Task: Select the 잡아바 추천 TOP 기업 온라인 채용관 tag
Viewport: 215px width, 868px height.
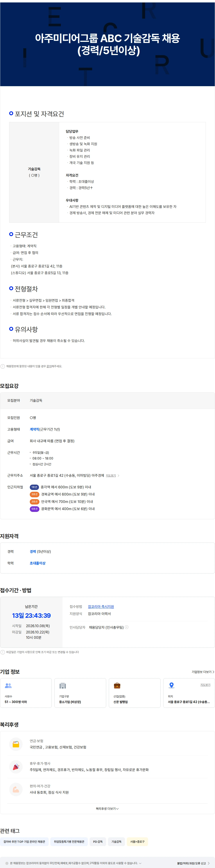Action: pos(24,841)
